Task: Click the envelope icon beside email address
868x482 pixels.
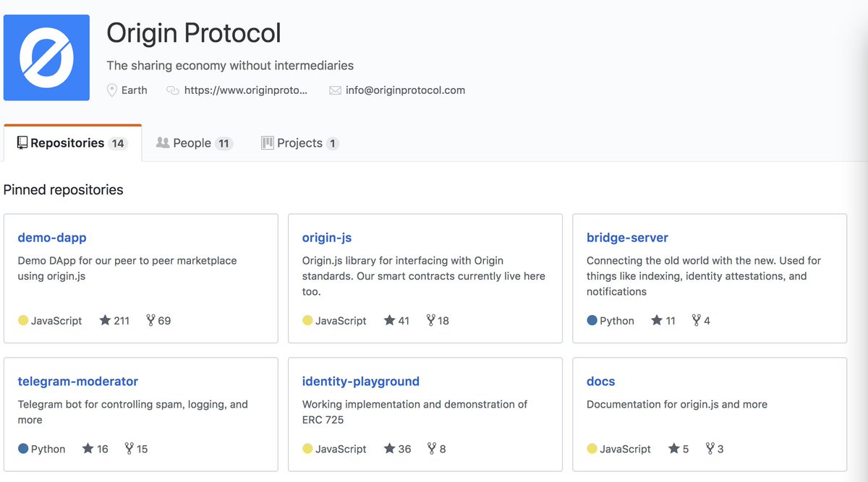Action: (x=335, y=90)
